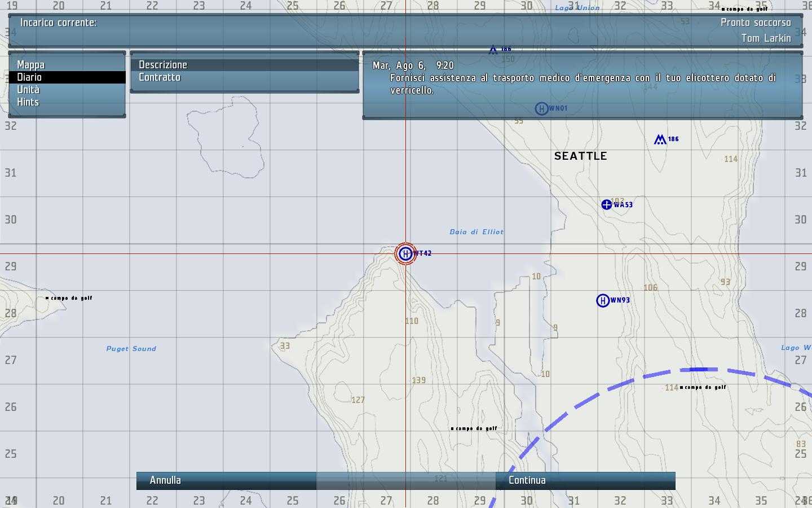Click the Puget Sound label
Viewport: 812px width, 508px height.
pyautogui.click(x=131, y=349)
